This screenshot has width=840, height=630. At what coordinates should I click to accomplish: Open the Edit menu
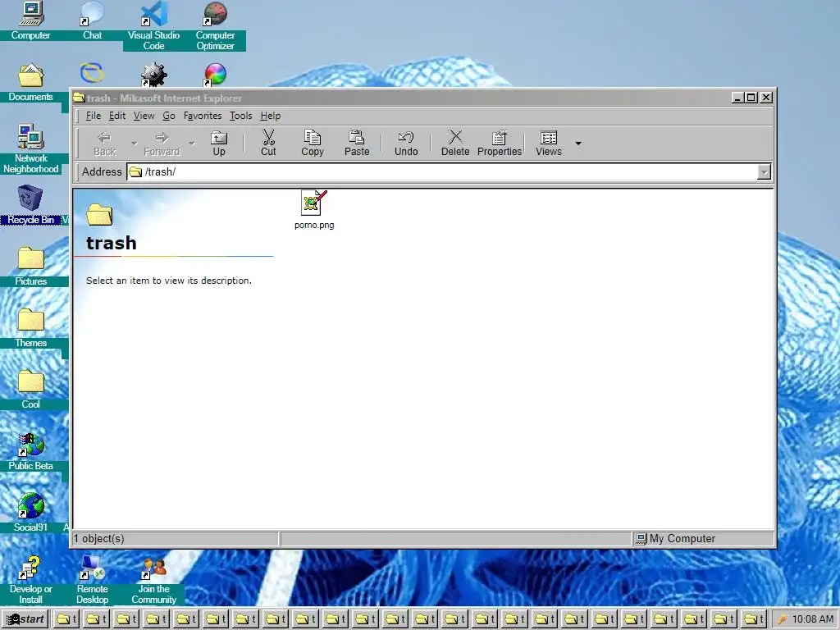click(116, 116)
